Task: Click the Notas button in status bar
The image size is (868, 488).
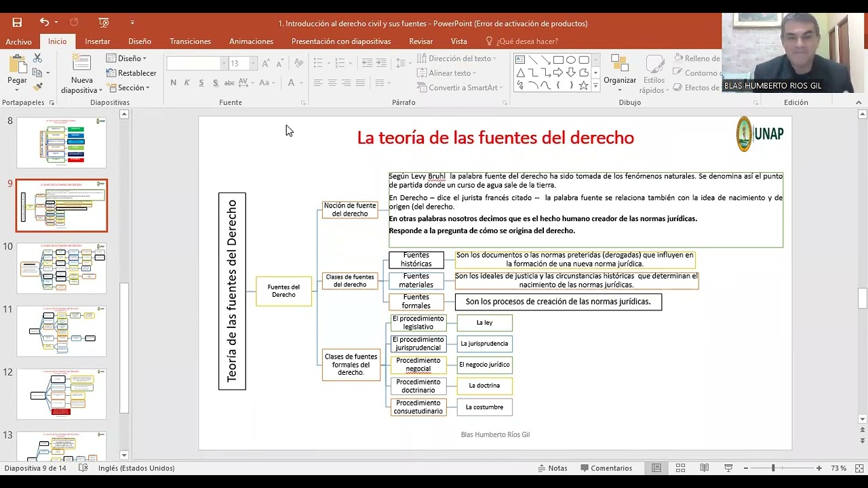Action: 553,468
